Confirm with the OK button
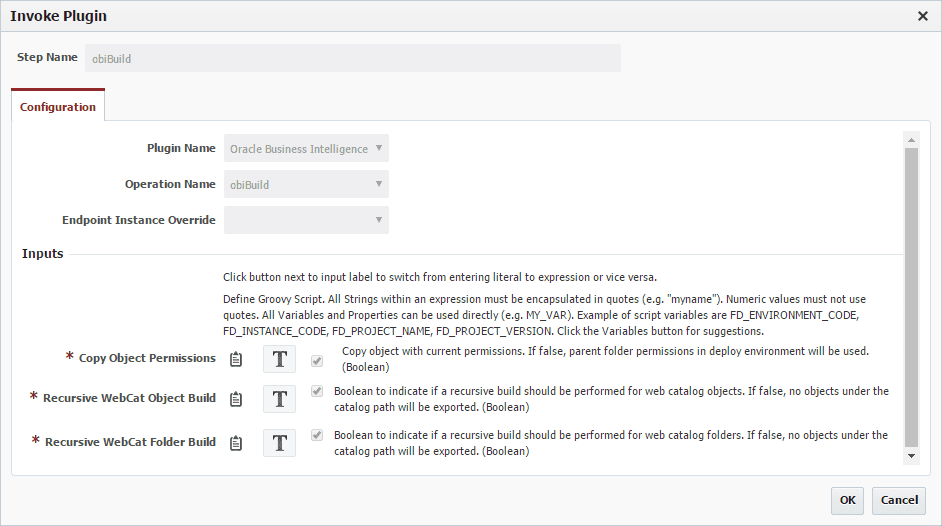 pos(847,500)
